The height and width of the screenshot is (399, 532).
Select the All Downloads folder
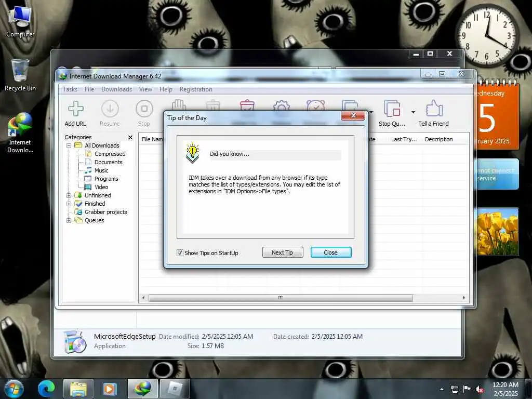[x=102, y=145]
